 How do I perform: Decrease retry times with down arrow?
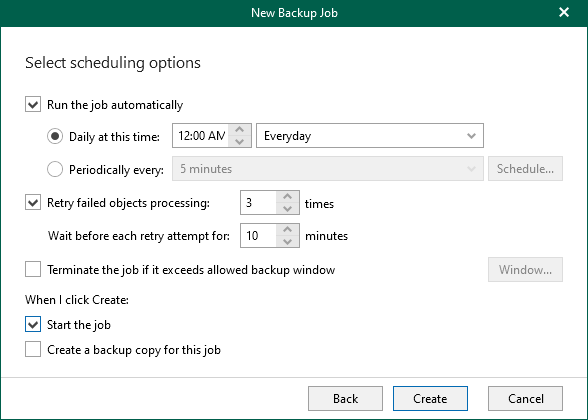click(288, 209)
